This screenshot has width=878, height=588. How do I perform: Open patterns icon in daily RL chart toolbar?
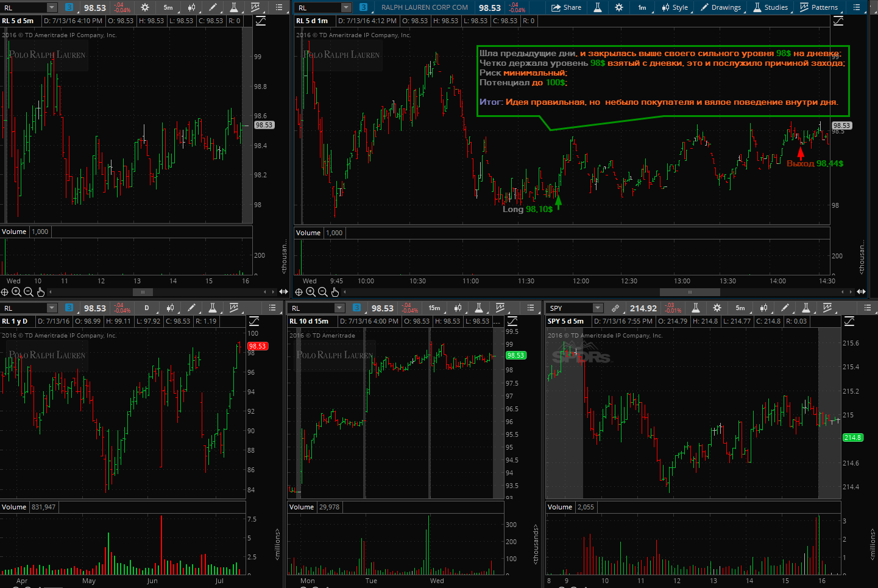[x=234, y=308]
